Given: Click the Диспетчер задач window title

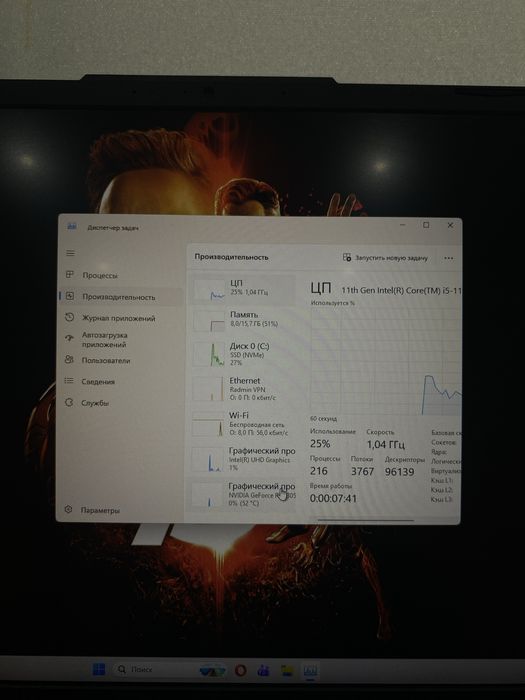Looking at the screenshot, I should (113, 228).
